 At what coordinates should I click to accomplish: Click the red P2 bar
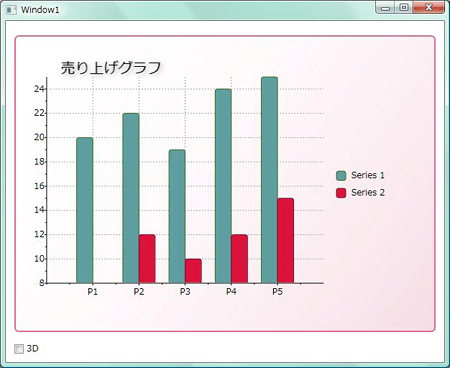(147, 259)
